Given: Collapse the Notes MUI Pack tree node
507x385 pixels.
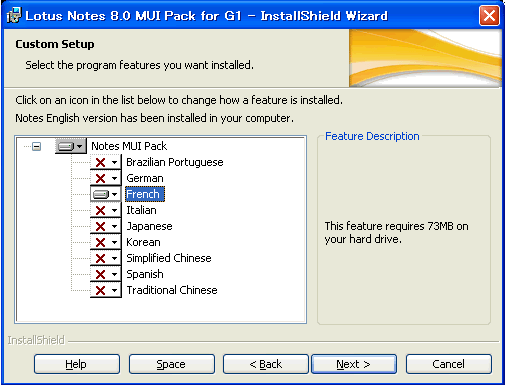Looking at the screenshot, I should click(x=36, y=146).
